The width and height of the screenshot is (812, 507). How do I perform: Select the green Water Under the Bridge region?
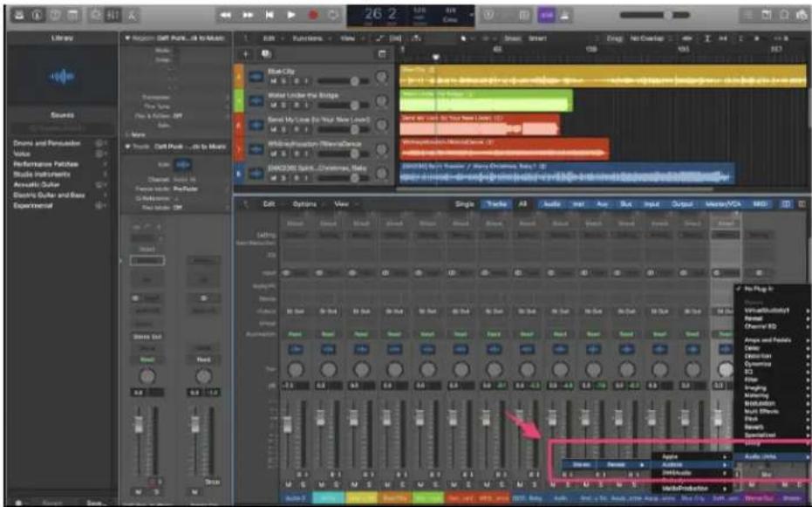click(x=486, y=100)
